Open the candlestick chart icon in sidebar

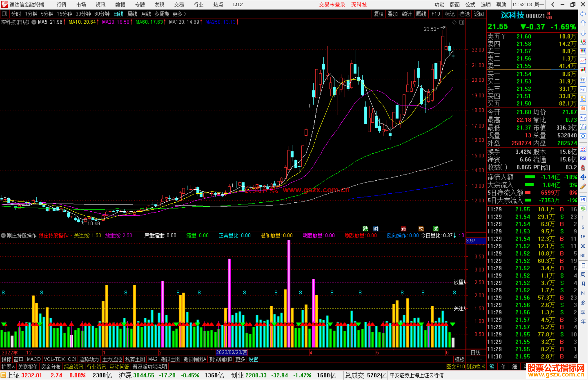click(583, 70)
